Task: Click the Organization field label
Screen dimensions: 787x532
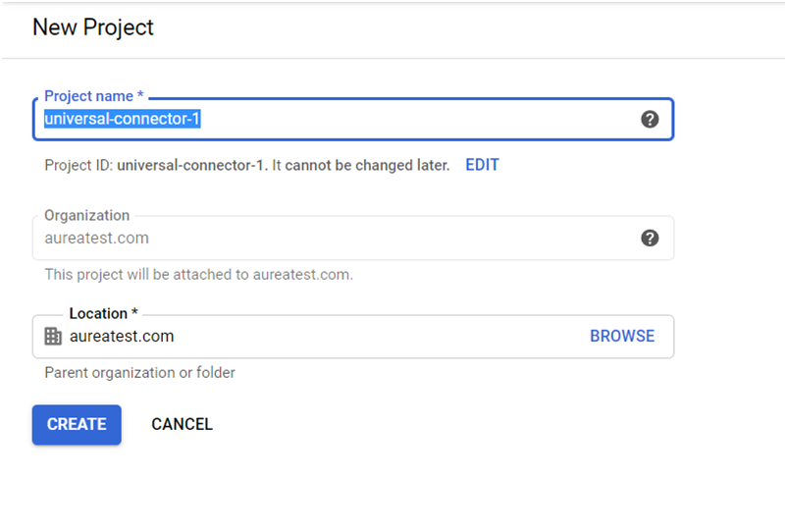Action: (86, 215)
